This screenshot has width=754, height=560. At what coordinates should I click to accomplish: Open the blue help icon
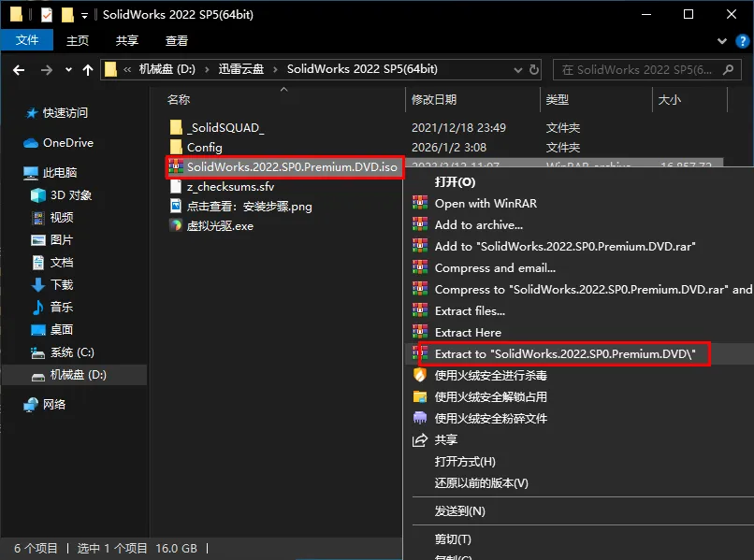[743, 41]
